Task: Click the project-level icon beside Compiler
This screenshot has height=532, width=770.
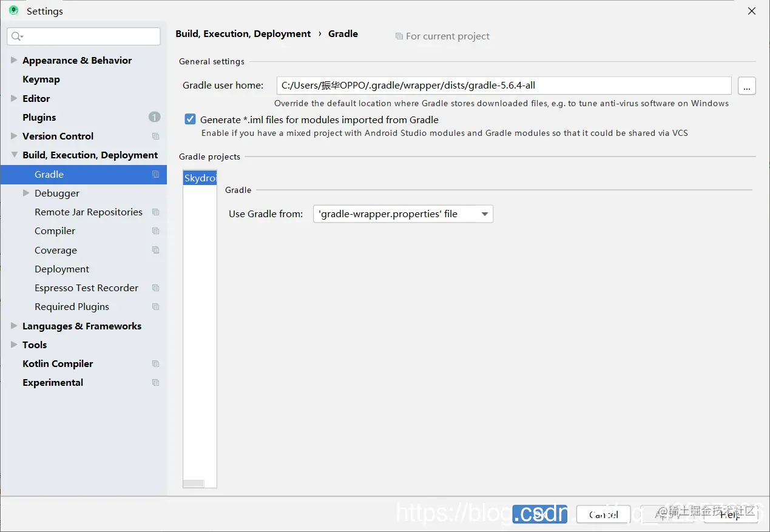Action: (155, 231)
